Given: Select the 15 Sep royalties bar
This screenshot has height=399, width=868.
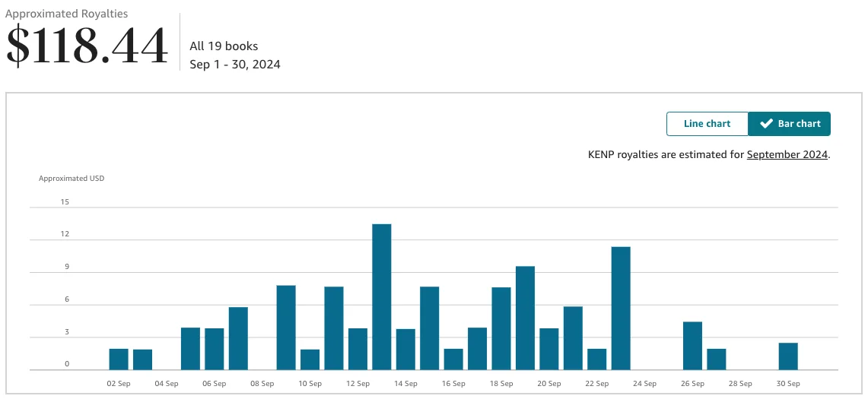Looking at the screenshot, I should (430, 328).
